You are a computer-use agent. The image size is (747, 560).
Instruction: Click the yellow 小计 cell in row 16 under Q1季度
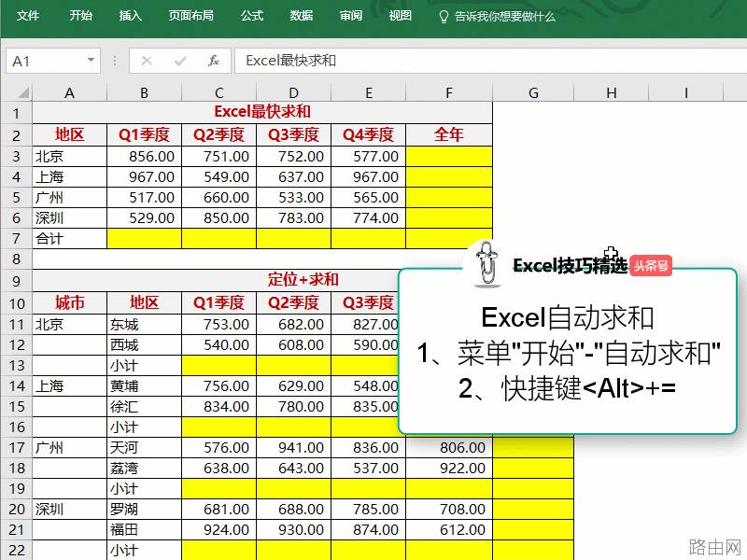point(219,427)
